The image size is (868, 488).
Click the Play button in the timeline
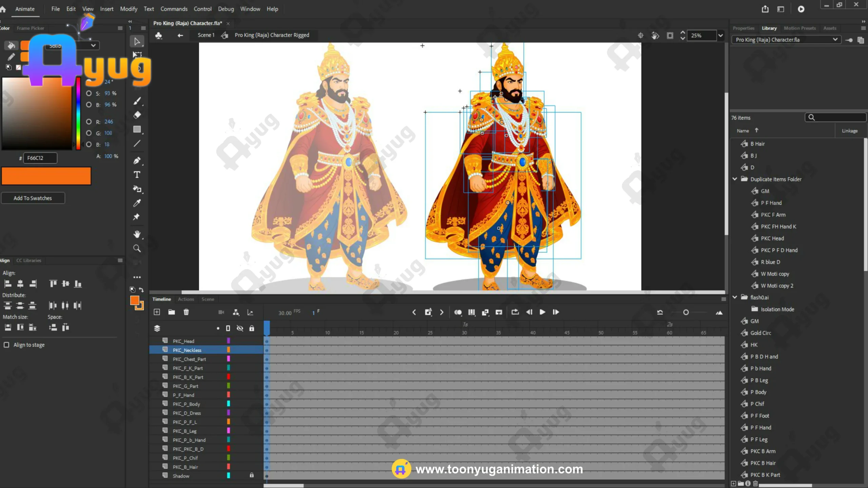click(542, 312)
